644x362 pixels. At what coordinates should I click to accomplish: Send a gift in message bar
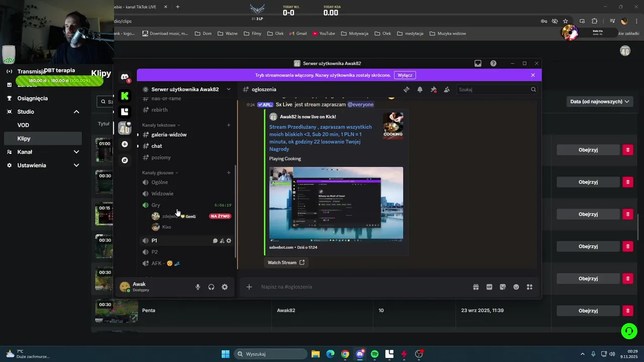pos(475,287)
